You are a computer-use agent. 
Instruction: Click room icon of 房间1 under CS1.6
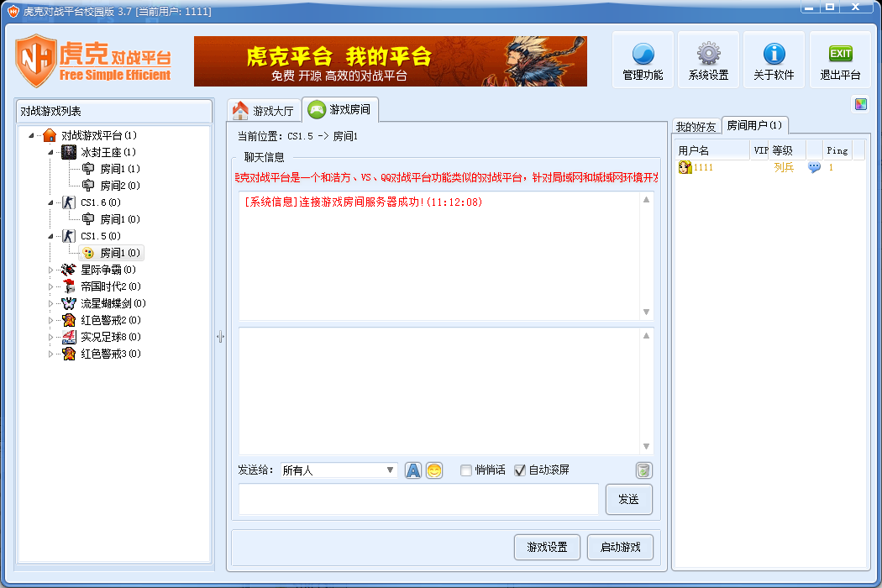point(88,219)
